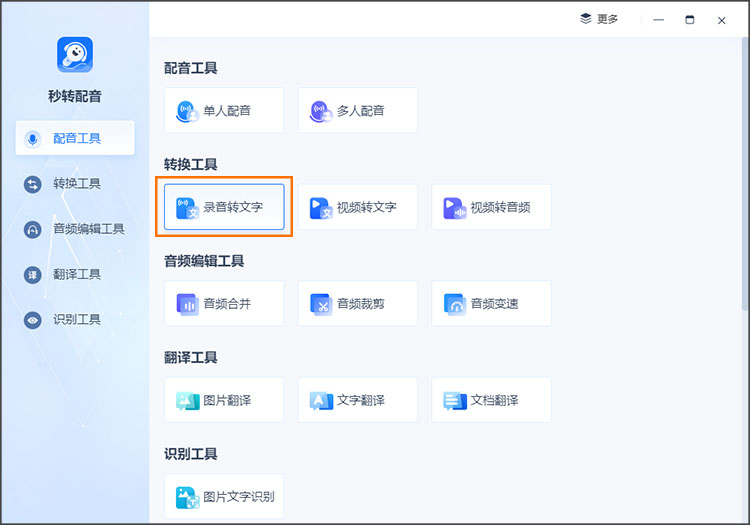This screenshot has height=525, width=750.
Task: Maximize the application window
Action: (690, 20)
